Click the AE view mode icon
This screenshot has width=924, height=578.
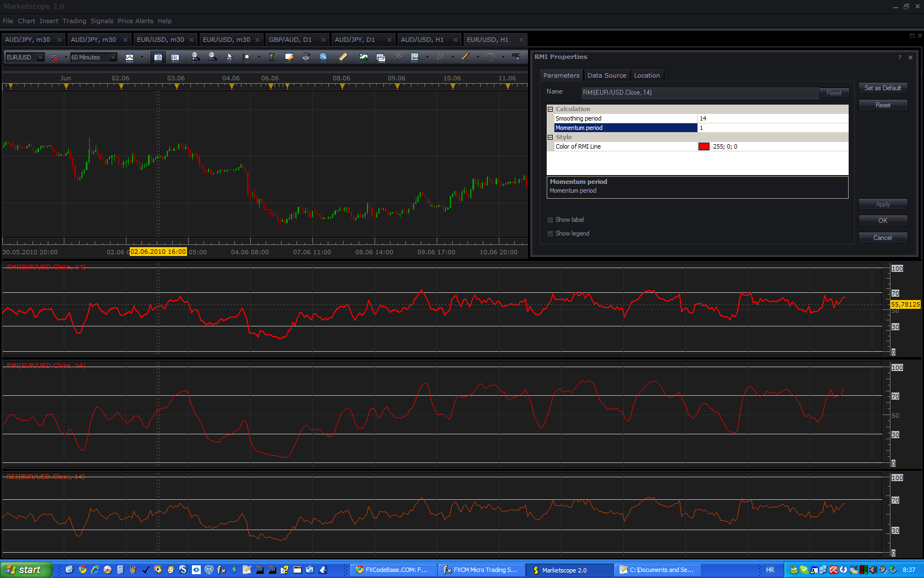point(175,57)
